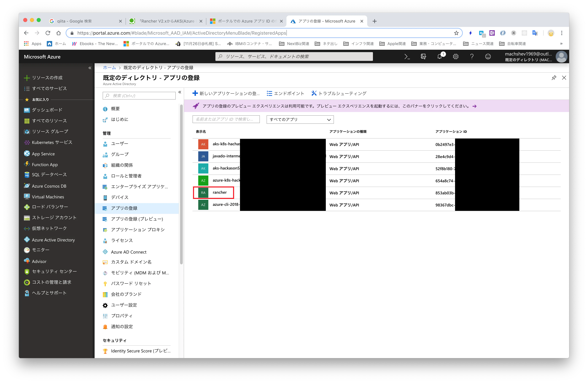Click リソースの作成 in sidebar
Screen dimensions: 588x383
click(43, 78)
